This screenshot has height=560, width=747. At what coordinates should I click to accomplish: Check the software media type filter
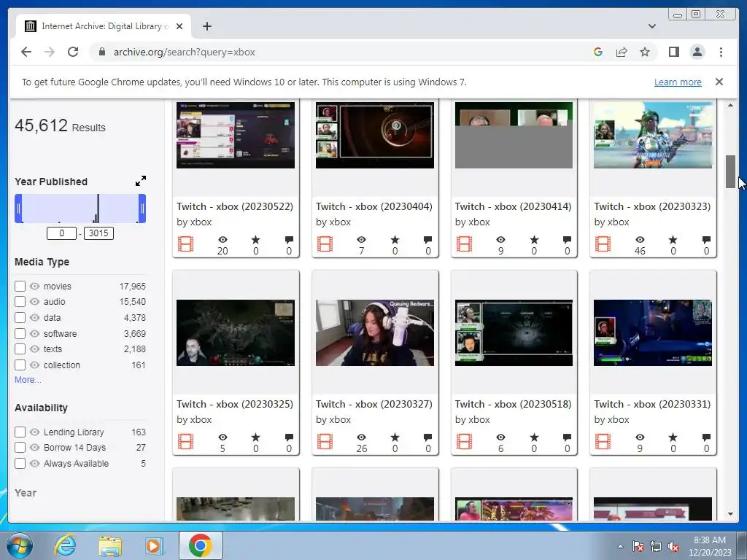coord(20,333)
